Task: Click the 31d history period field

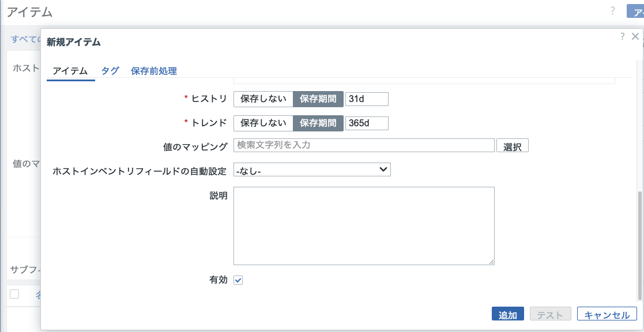Action: point(367,99)
